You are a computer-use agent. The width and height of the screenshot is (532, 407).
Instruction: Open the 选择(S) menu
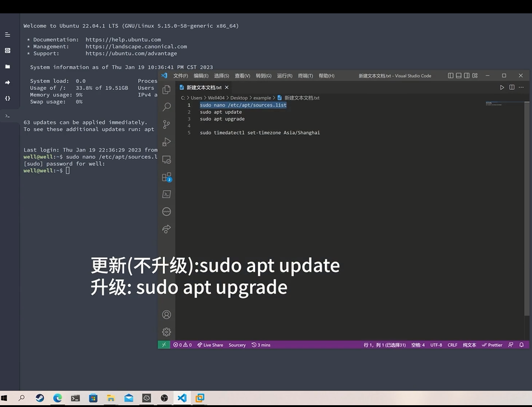(x=222, y=76)
